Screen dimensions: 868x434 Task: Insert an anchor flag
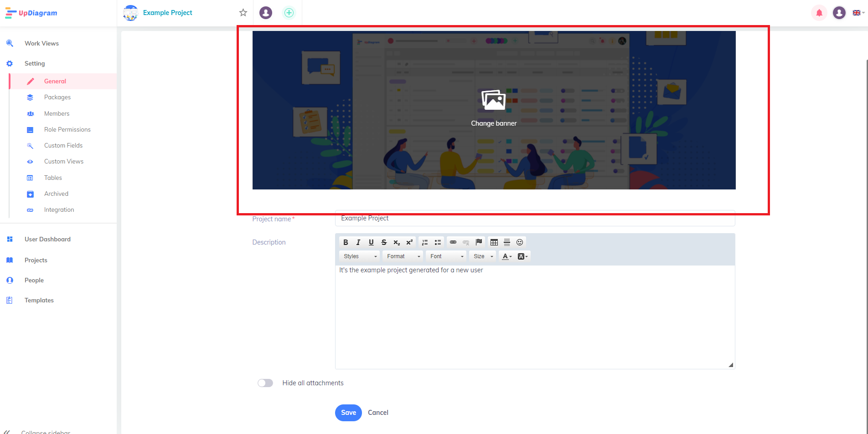[x=479, y=242]
